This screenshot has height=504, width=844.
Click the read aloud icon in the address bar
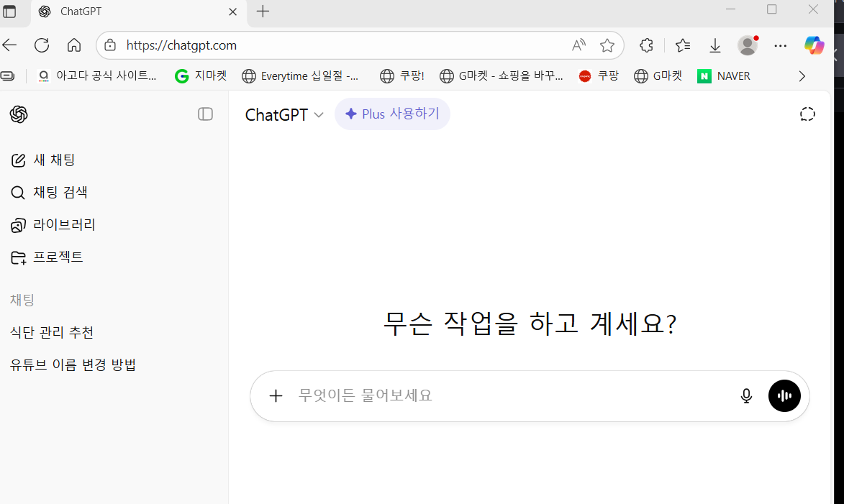[578, 45]
